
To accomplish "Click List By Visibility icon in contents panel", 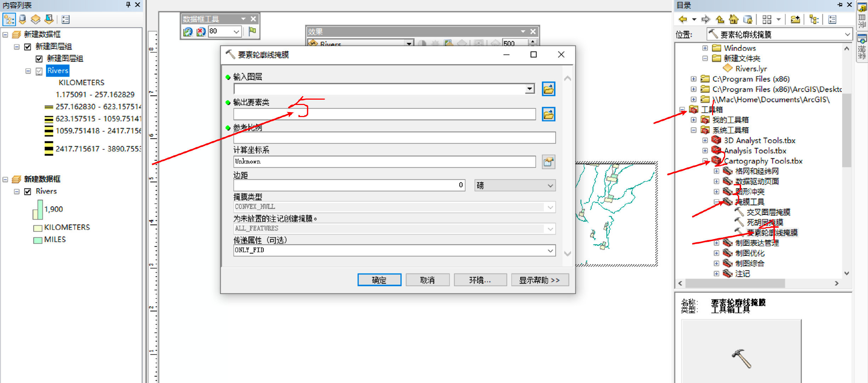I will (35, 20).
